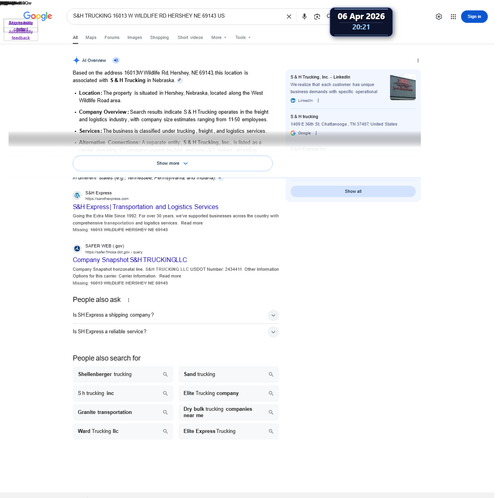Search icon for Elite Trucking company
Viewport: 500px width, 498px height.
pos(271,393)
